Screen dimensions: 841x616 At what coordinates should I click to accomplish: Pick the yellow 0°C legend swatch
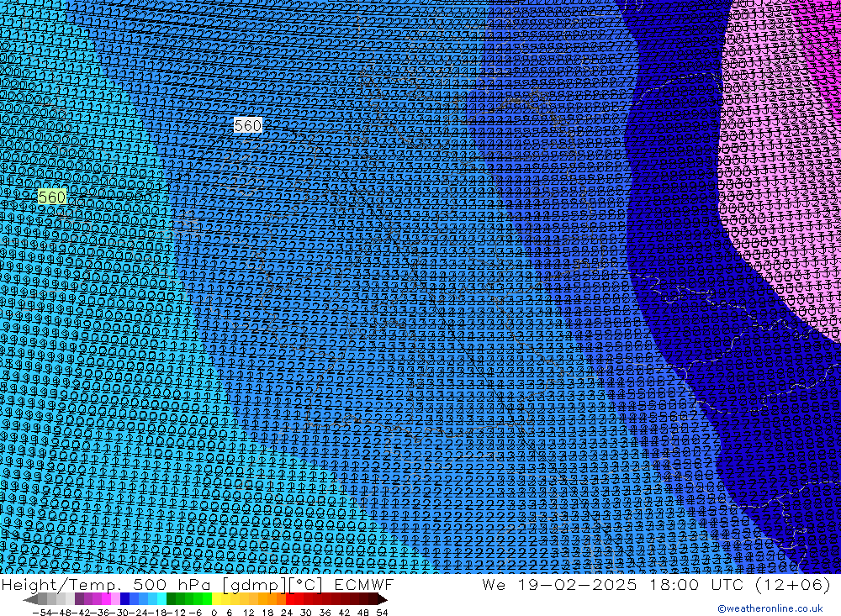[216, 598]
